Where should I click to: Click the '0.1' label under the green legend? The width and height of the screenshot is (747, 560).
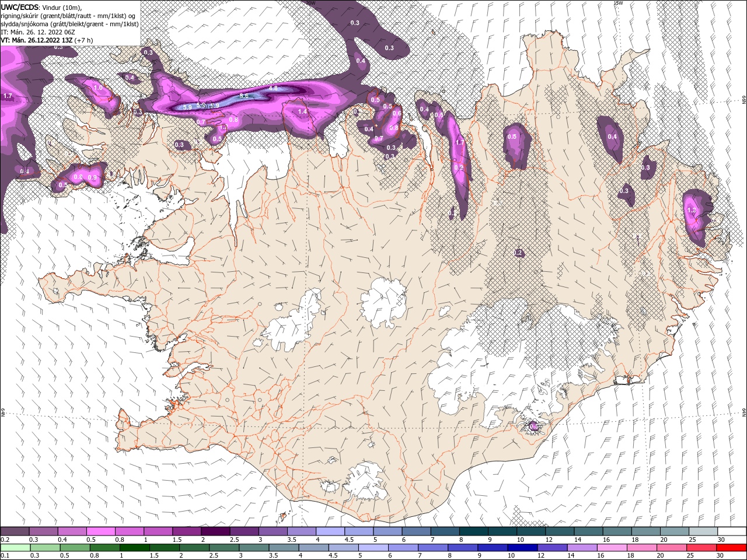coord(5,556)
